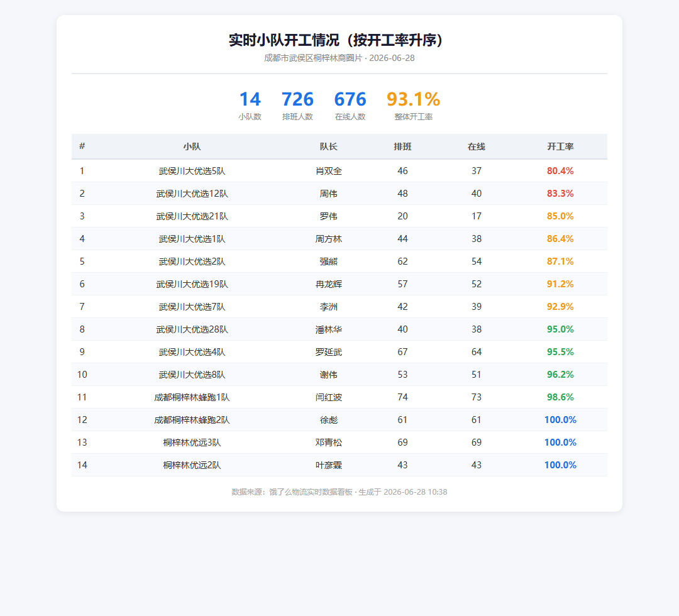The image size is (679, 616).
Task: Select the 桐梓林优远3队 team name
Action: point(192,443)
